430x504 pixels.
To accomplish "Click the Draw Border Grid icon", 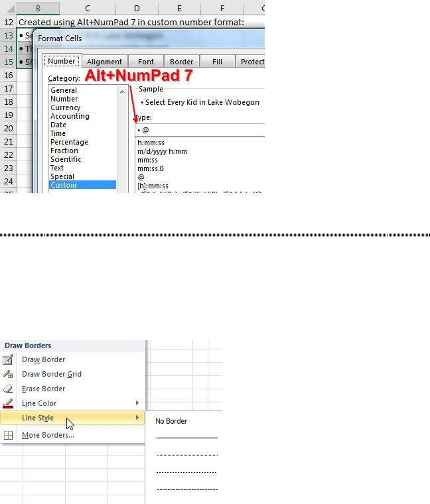I will [x=8, y=374].
